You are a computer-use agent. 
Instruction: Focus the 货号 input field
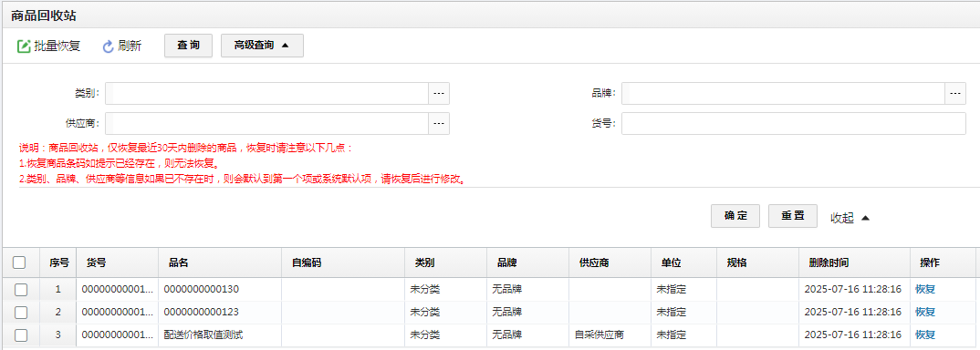793,124
